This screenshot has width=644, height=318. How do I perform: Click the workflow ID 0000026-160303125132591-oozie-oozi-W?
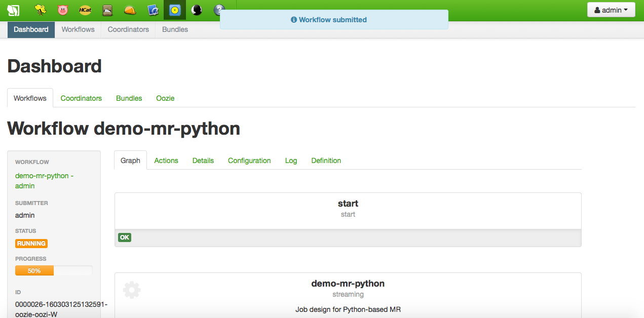(61, 308)
